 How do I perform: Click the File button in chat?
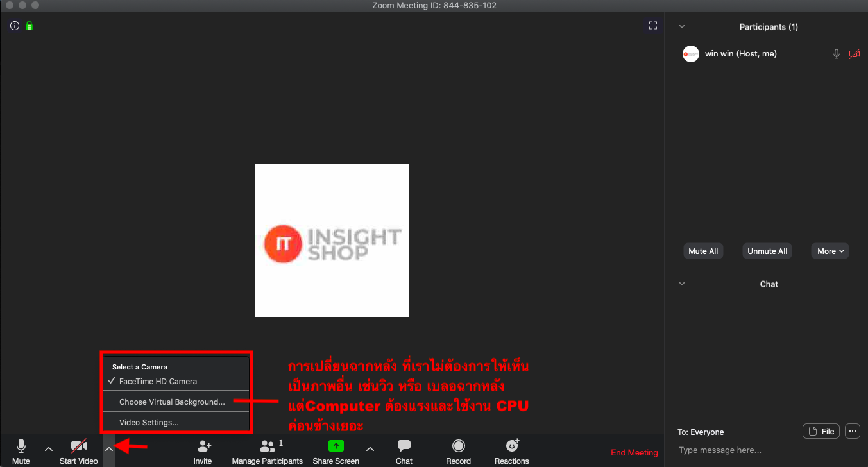point(821,431)
